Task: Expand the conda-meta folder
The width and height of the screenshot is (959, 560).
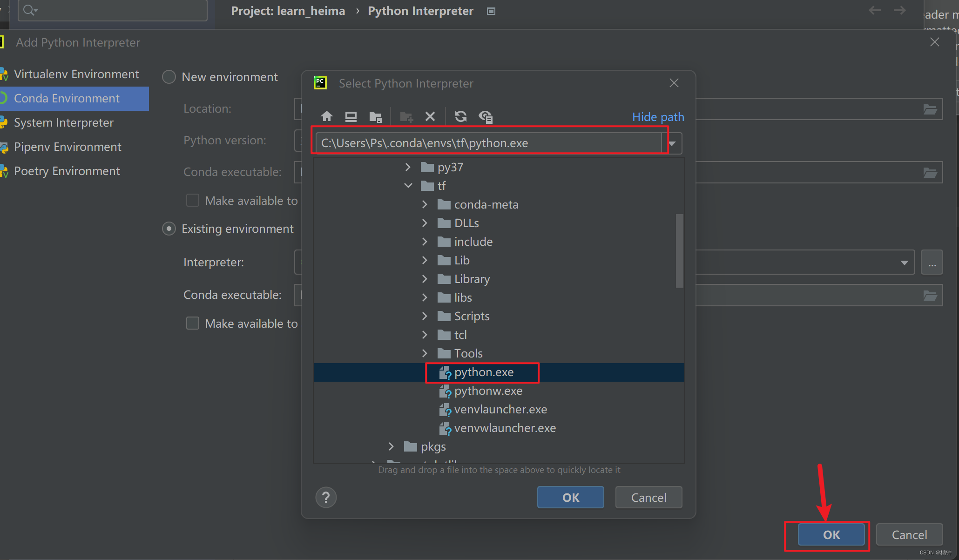Action: 425,204
